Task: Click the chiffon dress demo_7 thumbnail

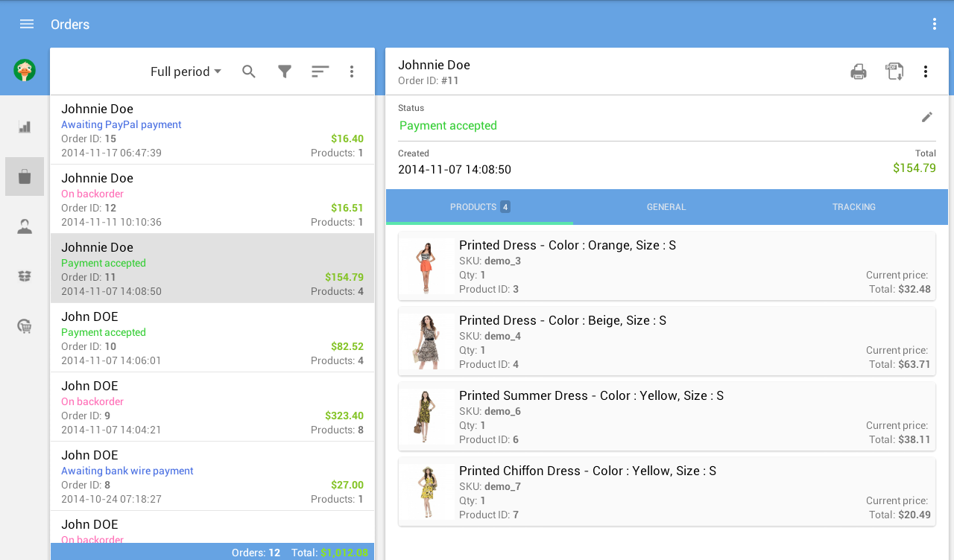Action: (427, 491)
